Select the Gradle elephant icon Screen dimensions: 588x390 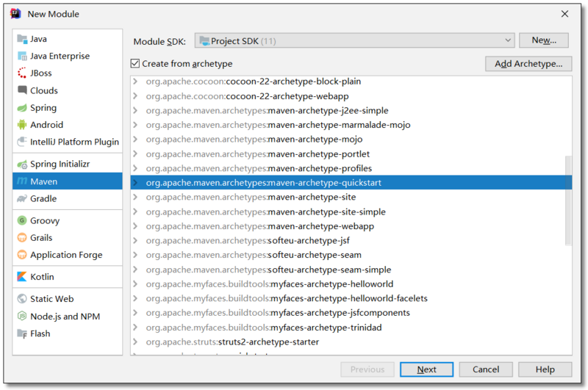[22, 199]
